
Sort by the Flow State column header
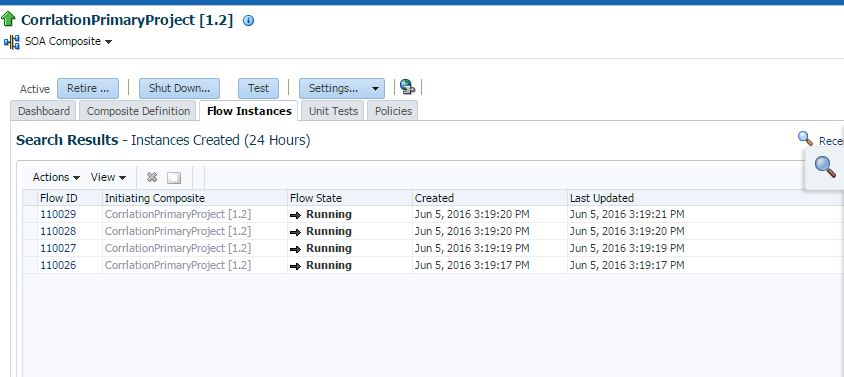350,198
